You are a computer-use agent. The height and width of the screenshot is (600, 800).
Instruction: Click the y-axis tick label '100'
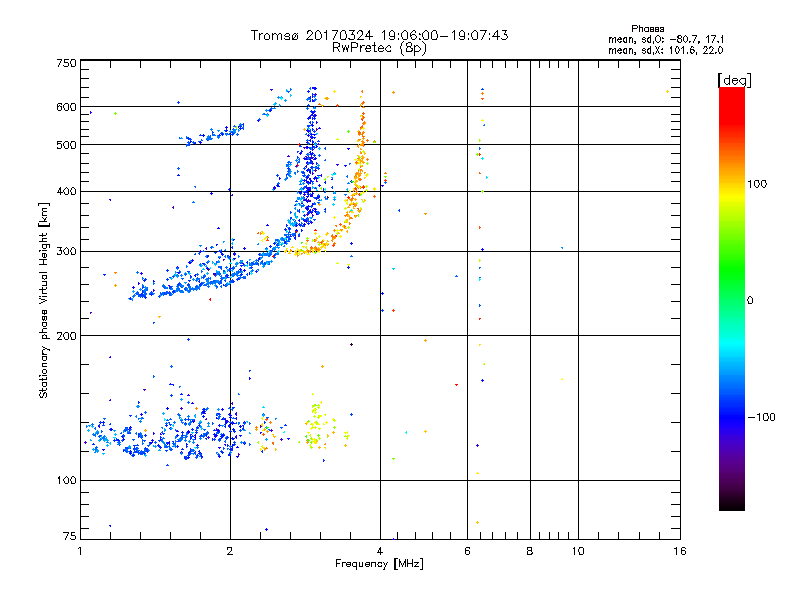[67, 481]
